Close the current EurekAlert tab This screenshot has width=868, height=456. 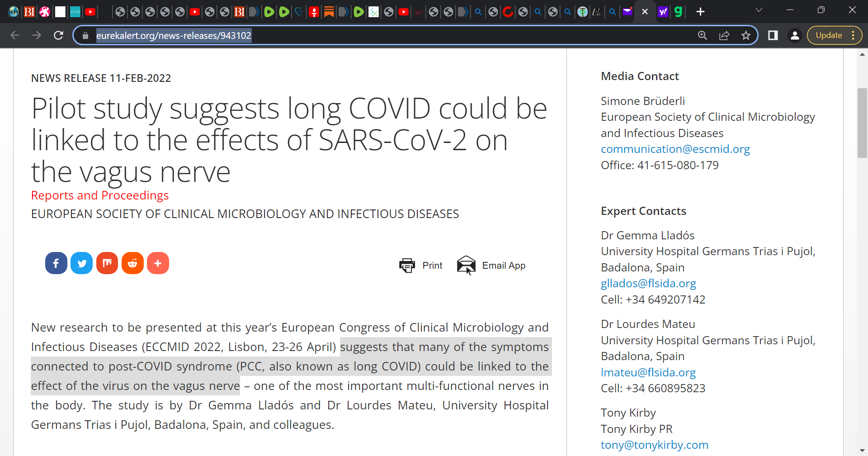pyautogui.click(x=645, y=12)
